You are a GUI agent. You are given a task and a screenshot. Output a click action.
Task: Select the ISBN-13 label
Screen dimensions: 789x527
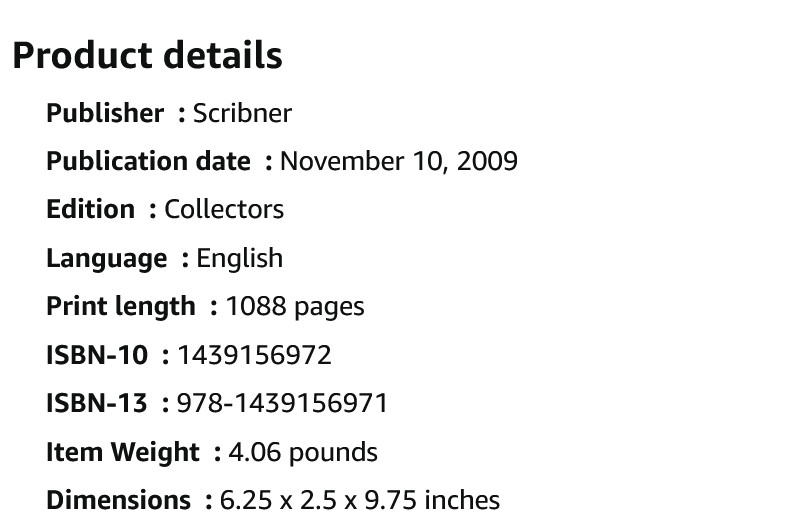[x=97, y=404]
